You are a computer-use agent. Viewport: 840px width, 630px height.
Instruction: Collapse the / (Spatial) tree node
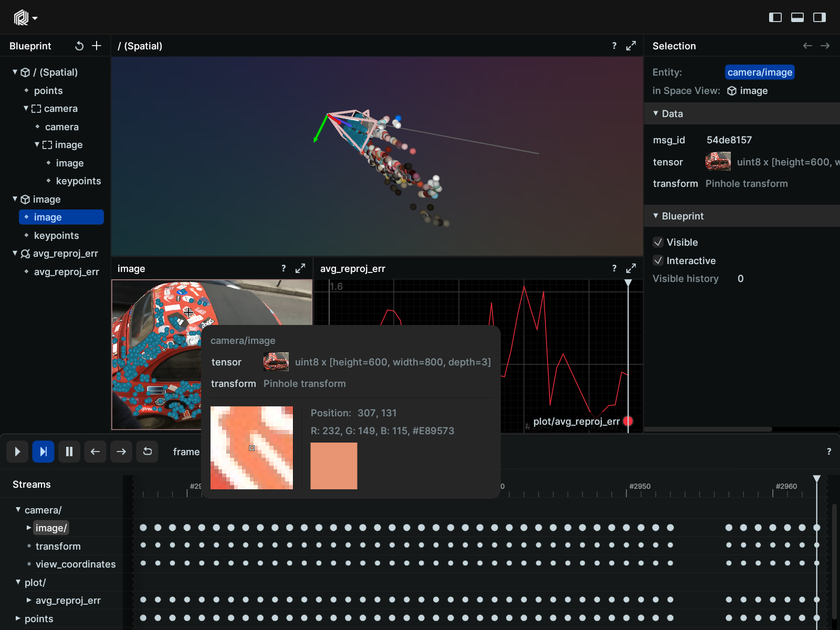(15, 72)
